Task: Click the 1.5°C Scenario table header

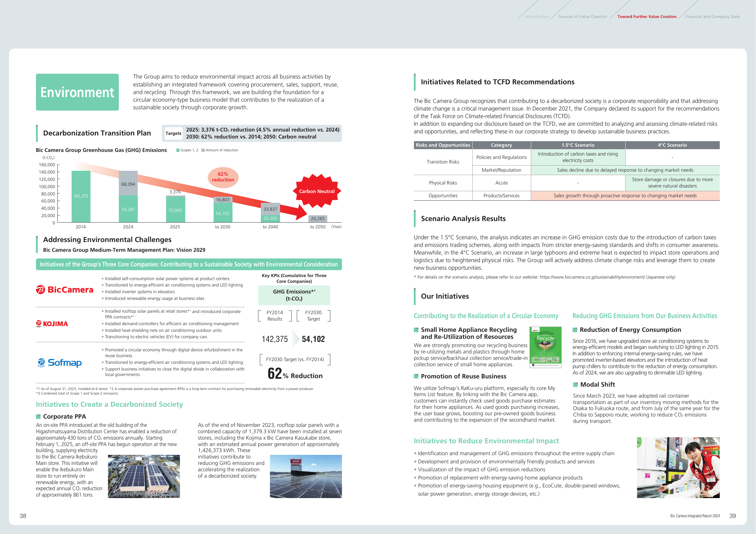Action: 578,145
